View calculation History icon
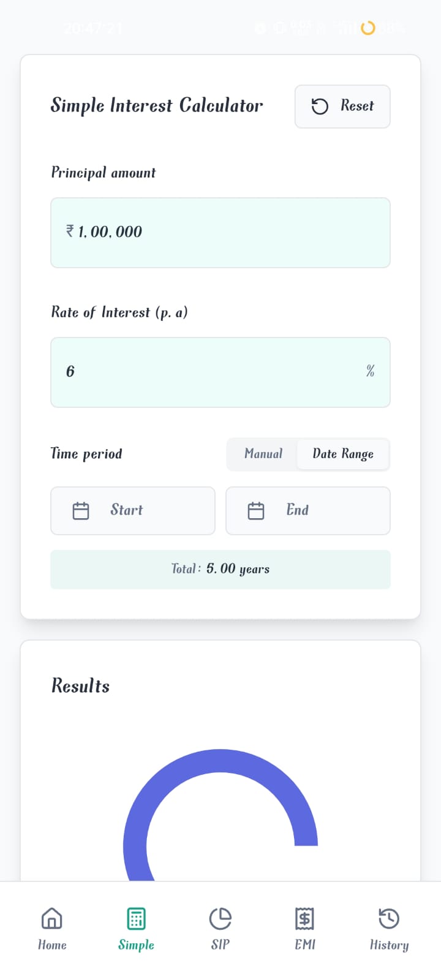 pos(388,919)
